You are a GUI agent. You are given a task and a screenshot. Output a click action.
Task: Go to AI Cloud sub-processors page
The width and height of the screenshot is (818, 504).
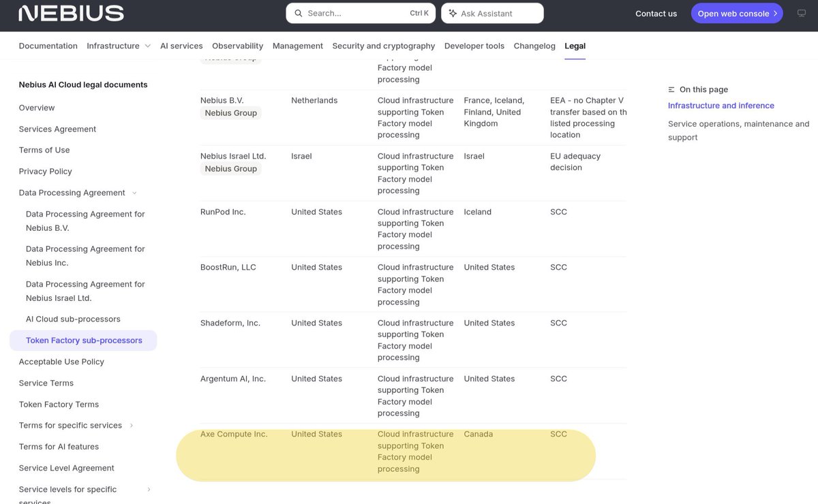pyautogui.click(x=73, y=319)
